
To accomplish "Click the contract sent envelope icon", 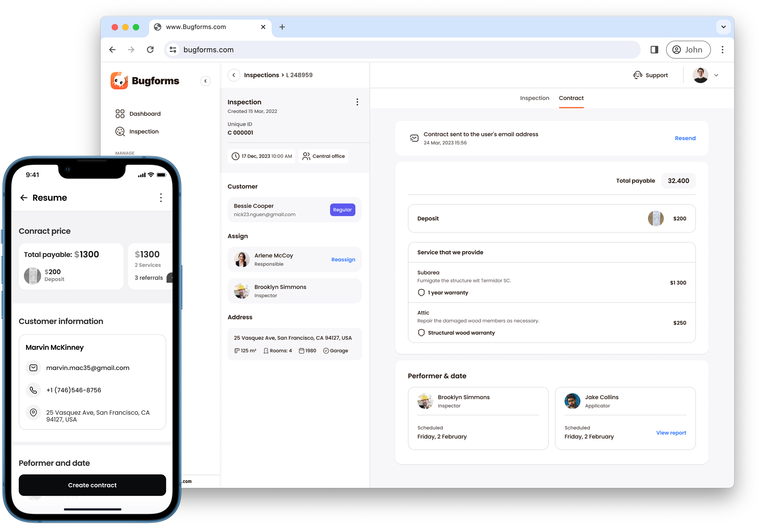I will (x=414, y=138).
